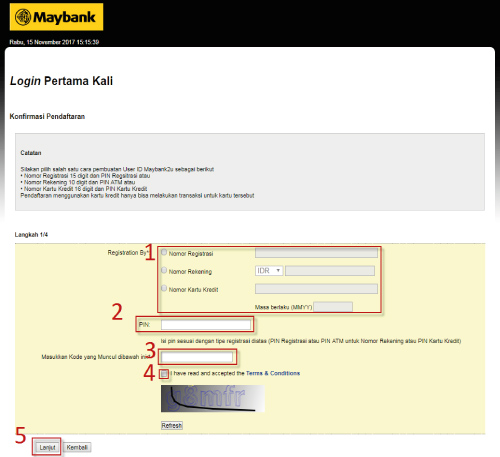The image size is (500, 457).
Task: Focus the Nomor Kartu Kredit input field
Action: pos(316,289)
